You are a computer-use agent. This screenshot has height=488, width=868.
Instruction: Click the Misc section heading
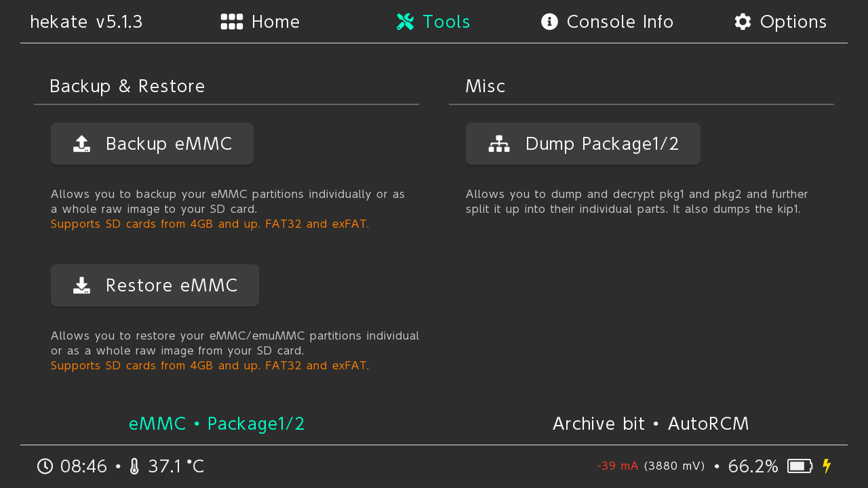(486, 87)
